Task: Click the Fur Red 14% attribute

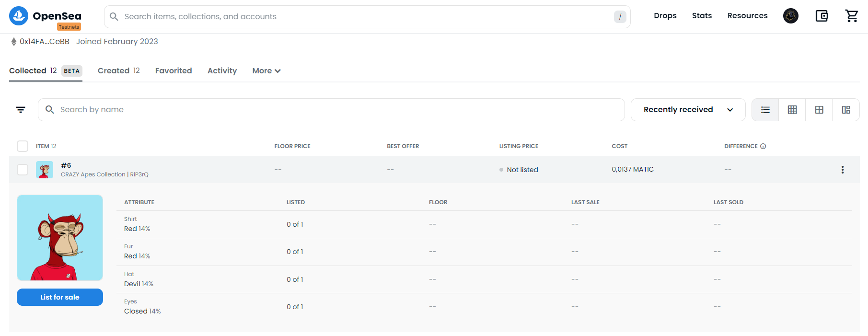Action: [137, 252]
